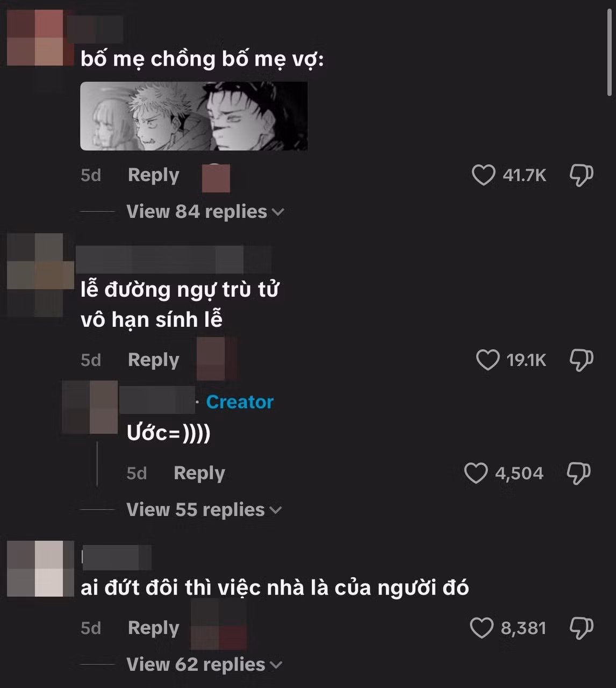Reply to the 'vô hạn sính lễ' comment
The image size is (616, 688).
(153, 360)
